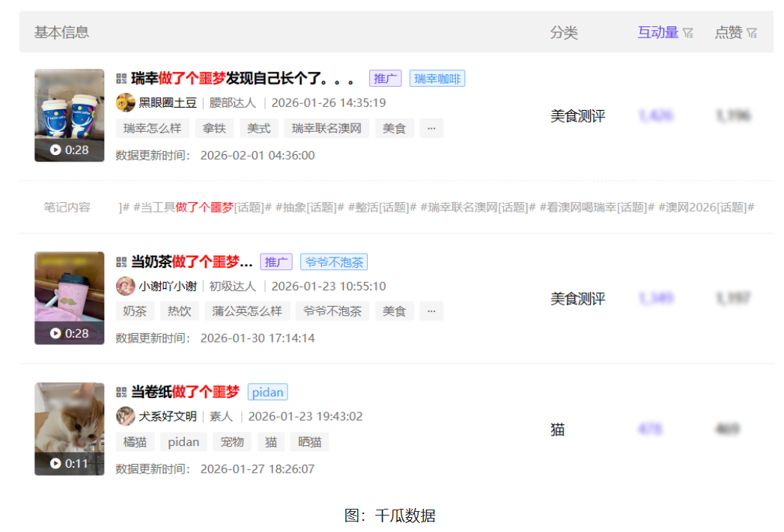Sort by 点赞 column filter icon

(x=752, y=33)
